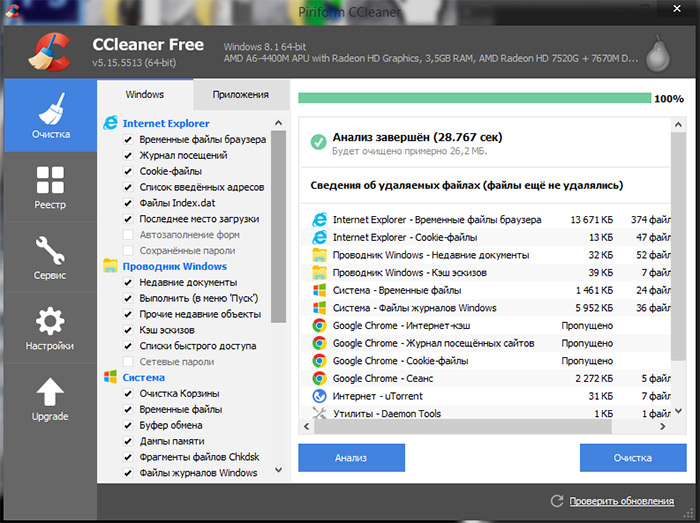Click results horizontal scroll left arrow
Screen dimensions: 700x523
tap(306, 426)
